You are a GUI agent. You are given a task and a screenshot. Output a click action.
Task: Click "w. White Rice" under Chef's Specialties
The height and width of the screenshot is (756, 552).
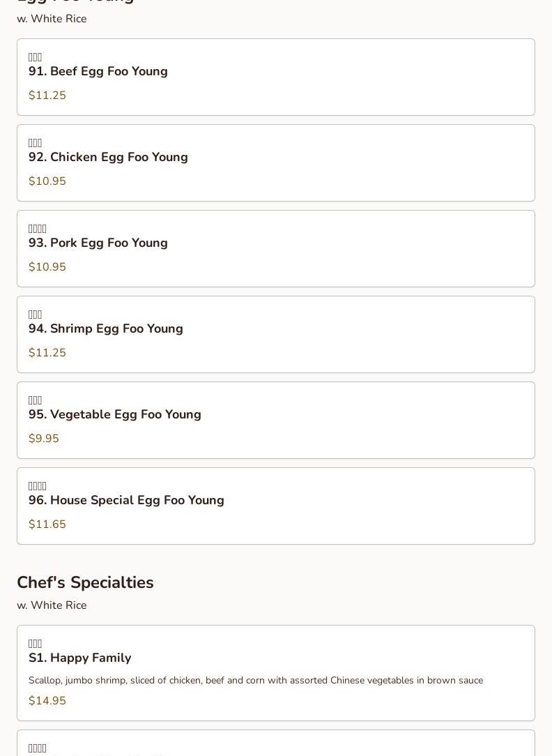coord(52,605)
